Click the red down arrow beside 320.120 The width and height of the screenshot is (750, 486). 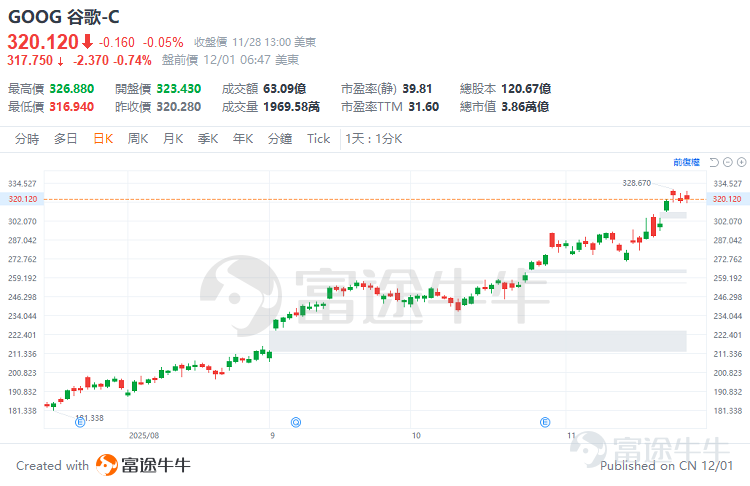[87, 42]
